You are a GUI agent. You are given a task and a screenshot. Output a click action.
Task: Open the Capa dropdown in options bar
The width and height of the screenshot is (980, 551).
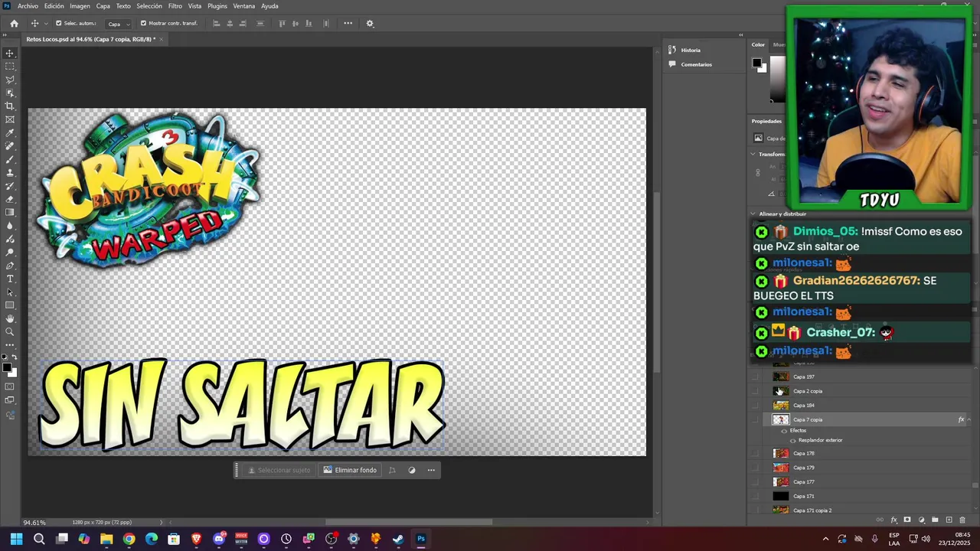coord(118,24)
